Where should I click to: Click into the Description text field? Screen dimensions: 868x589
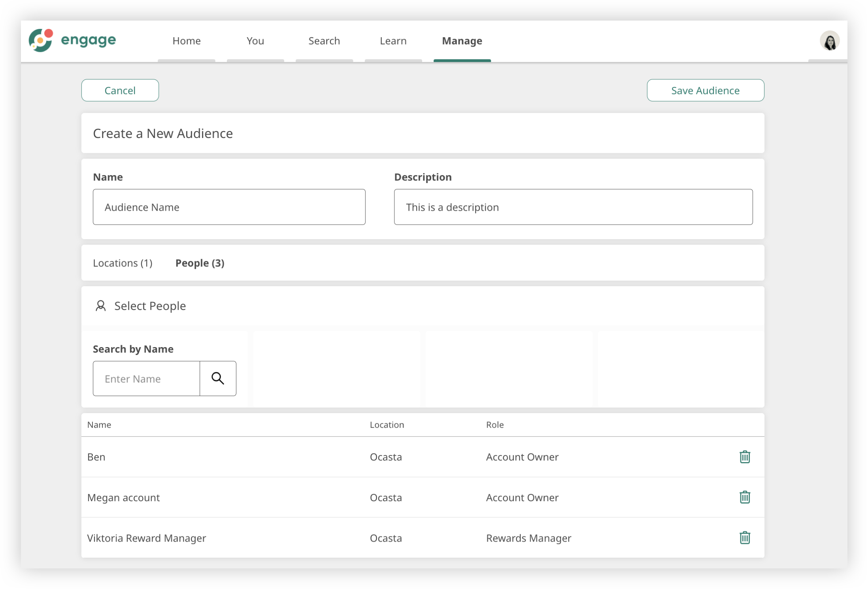(x=573, y=207)
